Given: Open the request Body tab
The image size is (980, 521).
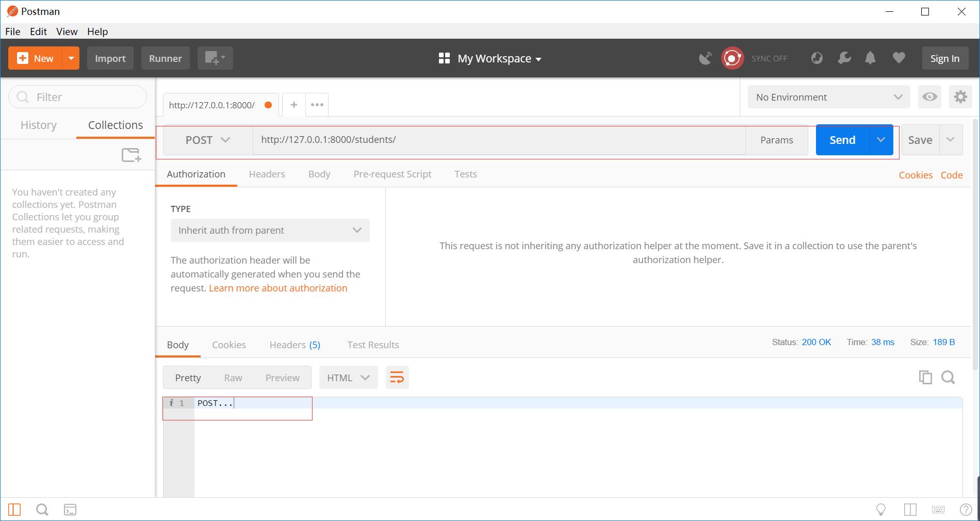Looking at the screenshot, I should [319, 174].
